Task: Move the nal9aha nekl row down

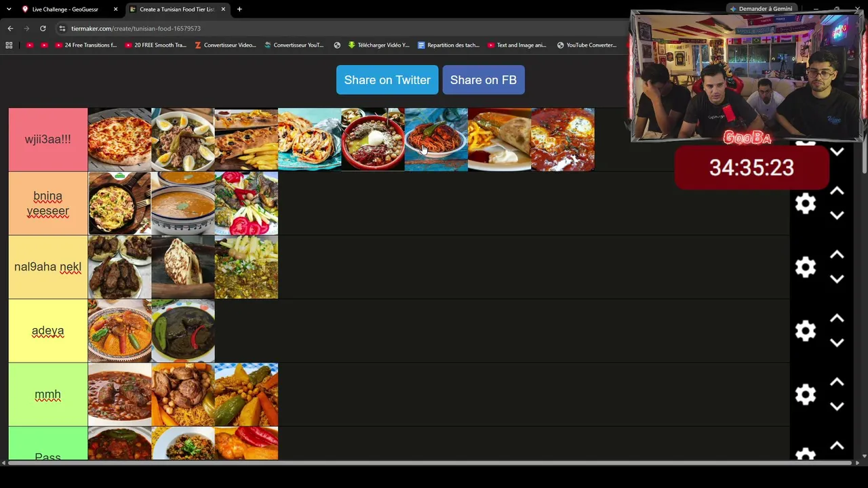Action: point(837,279)
